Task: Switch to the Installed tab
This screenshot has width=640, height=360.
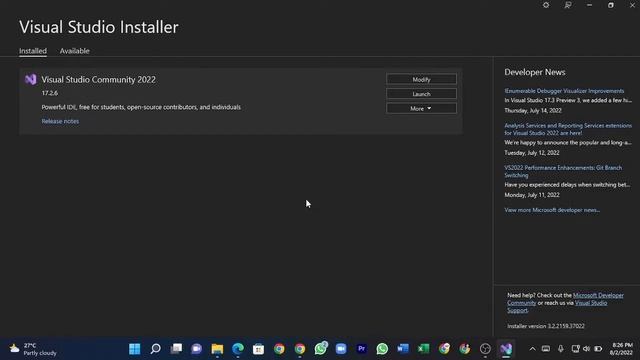Action: pos(33,51)
